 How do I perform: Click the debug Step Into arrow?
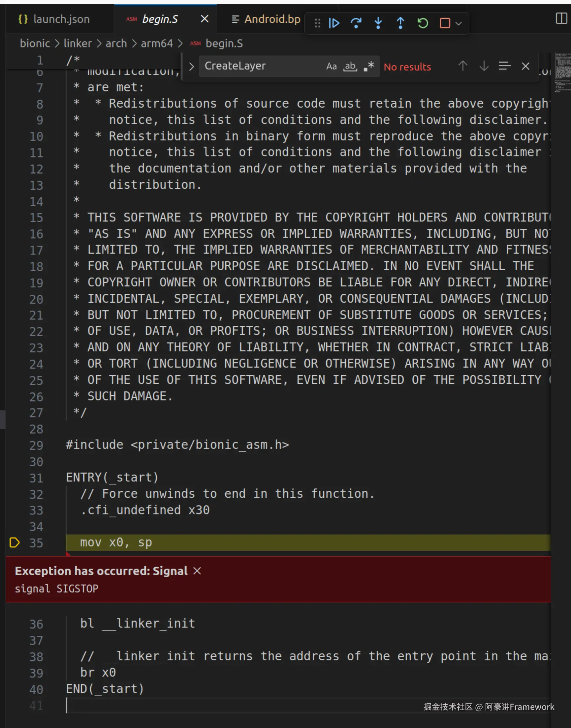(378, 23)
